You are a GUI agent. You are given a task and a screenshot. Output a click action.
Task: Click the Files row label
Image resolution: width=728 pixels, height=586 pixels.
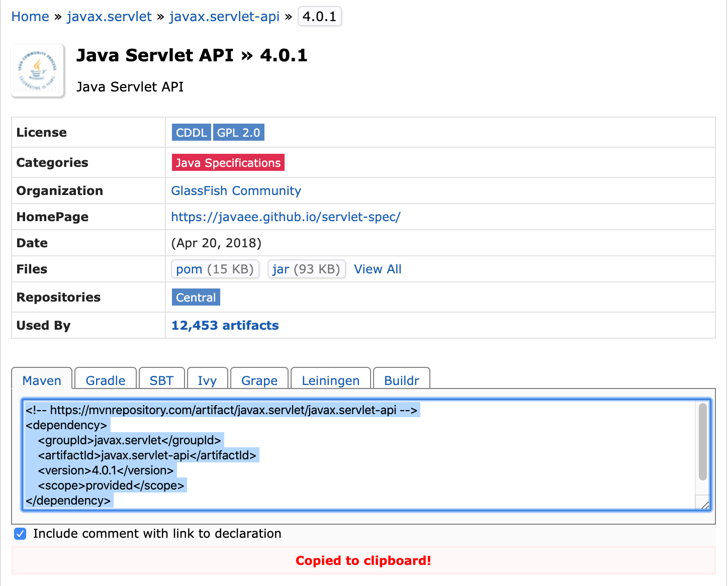click(32, 269)
